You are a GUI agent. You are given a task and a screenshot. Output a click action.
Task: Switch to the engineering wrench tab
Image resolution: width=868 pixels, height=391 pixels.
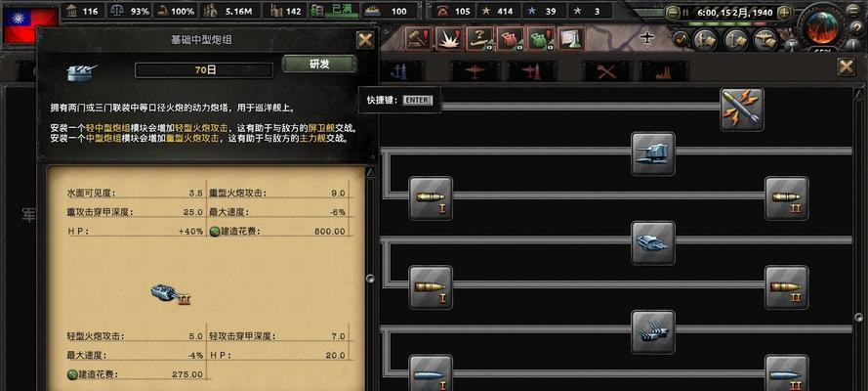(x=606, y=71)
